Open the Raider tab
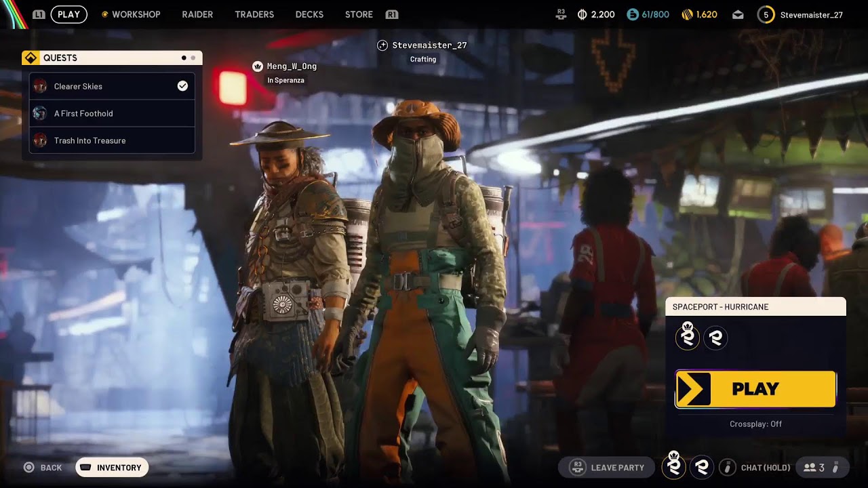The image size is (868, 488). point(197,14)
